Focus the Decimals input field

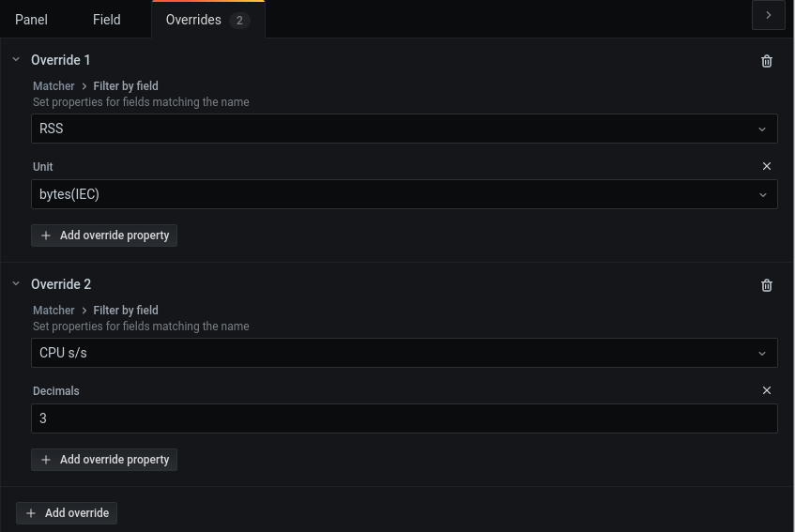[405, 418]
